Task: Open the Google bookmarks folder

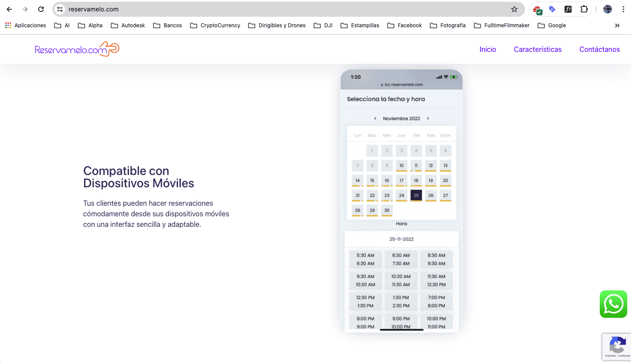Action: point(552,25)
